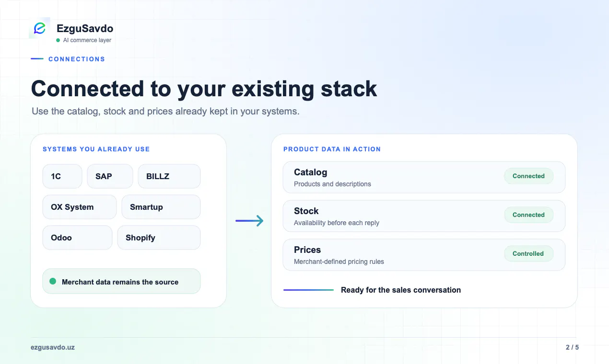Pick the OX System chip
609x364 pixels.
tap(80, 207)
